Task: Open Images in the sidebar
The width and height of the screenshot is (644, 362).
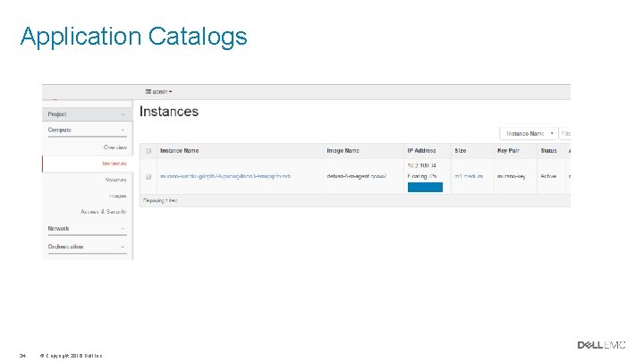Action: [117, 196]
